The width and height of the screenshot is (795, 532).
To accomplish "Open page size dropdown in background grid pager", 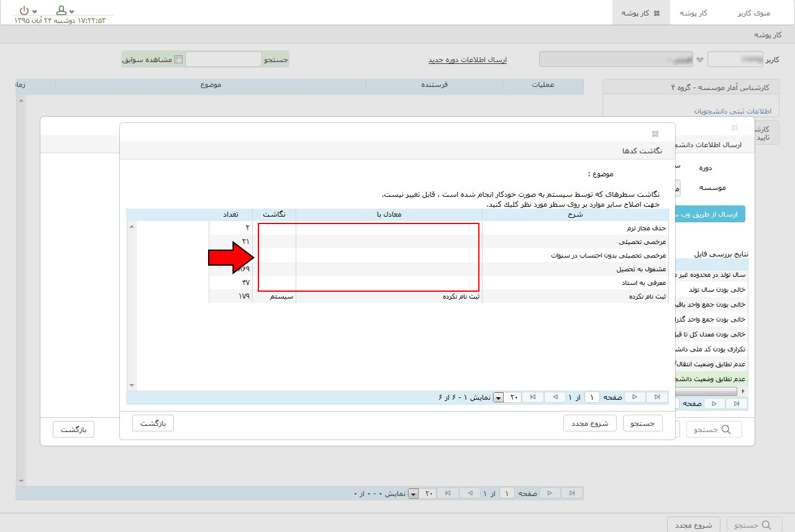I will (414, 494).
